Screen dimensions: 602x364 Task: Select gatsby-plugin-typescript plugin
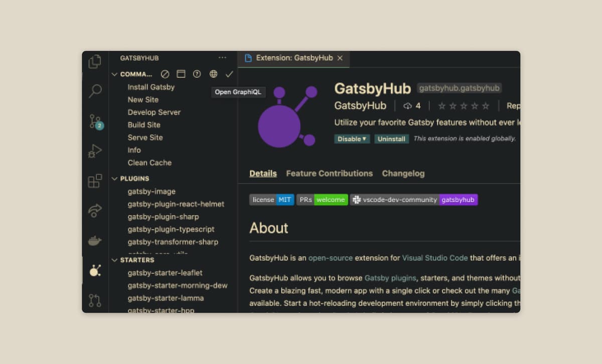point(171,229)
